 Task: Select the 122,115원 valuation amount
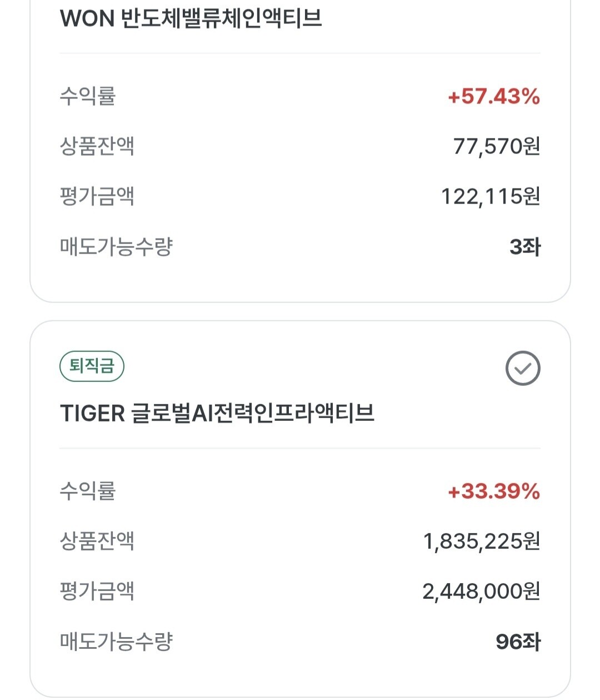point(491,196)
